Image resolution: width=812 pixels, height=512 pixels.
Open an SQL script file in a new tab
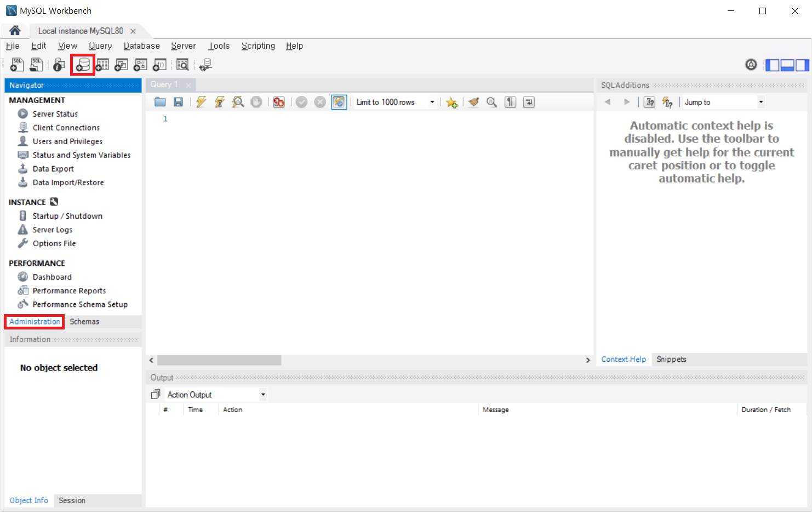[36, 65]
